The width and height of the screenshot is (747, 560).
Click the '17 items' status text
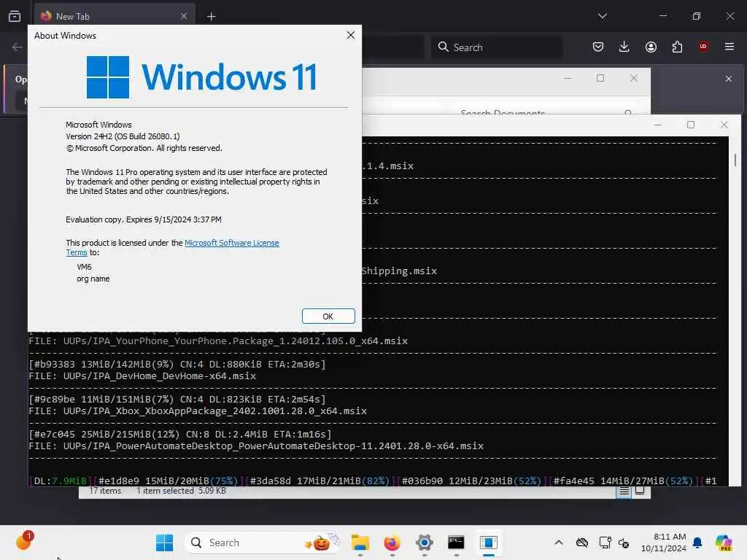tap(105, 491)
